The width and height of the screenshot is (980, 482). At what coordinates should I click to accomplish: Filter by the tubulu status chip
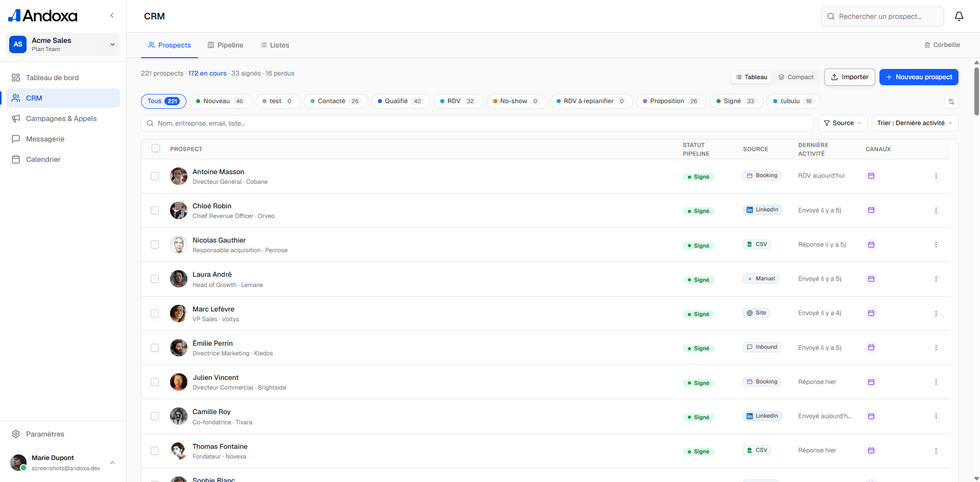pyautogui.click(x=794, y=101)
